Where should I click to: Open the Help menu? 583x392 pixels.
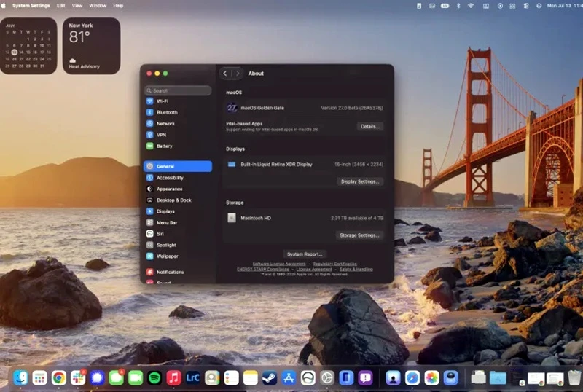tap(118, 6)
